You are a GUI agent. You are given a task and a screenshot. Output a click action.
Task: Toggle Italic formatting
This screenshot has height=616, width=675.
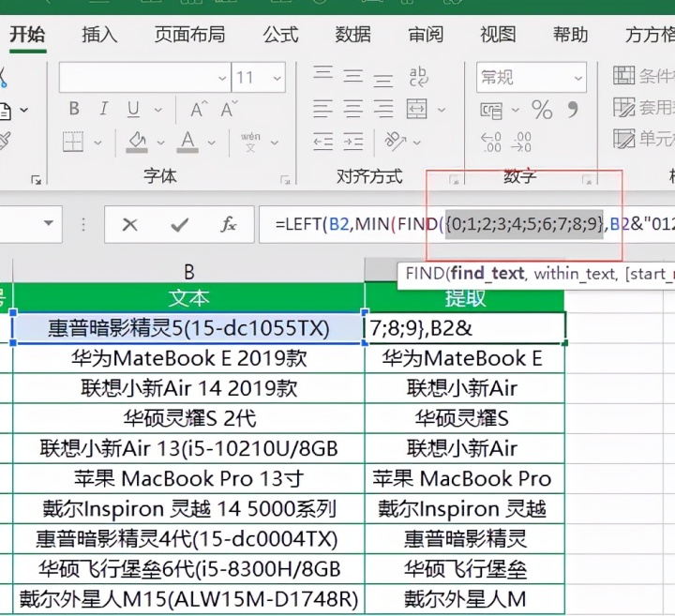104,109
